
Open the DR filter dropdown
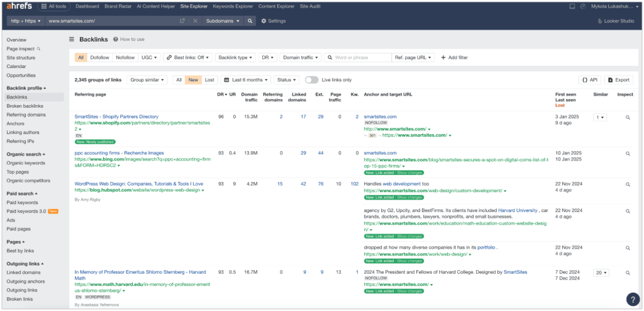[268, 57]
